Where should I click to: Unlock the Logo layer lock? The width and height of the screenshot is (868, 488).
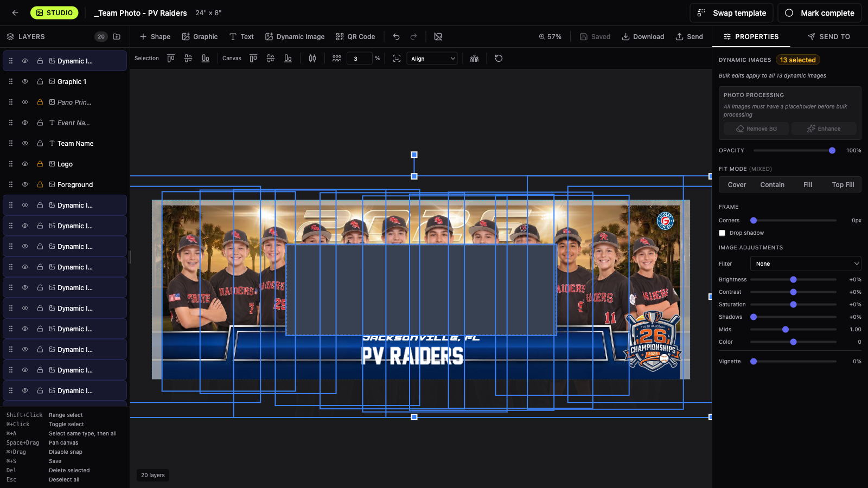pos(40,164)
